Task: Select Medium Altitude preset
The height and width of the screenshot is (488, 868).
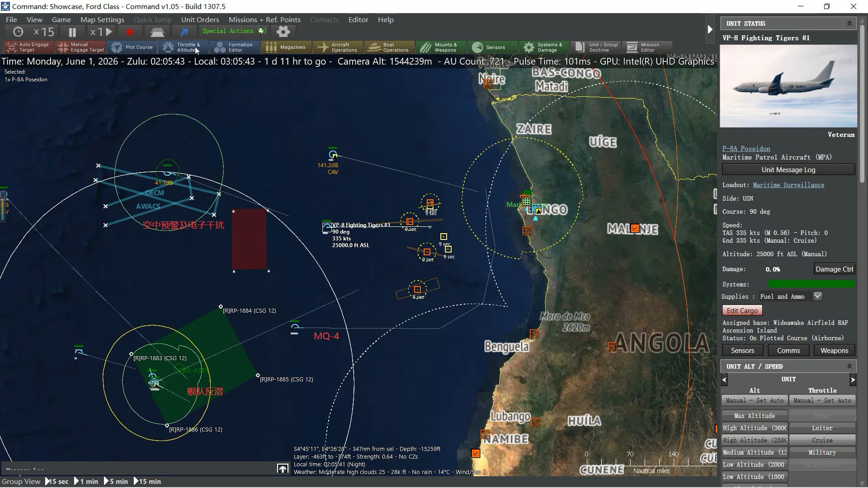Action: (x=755, y=452)
